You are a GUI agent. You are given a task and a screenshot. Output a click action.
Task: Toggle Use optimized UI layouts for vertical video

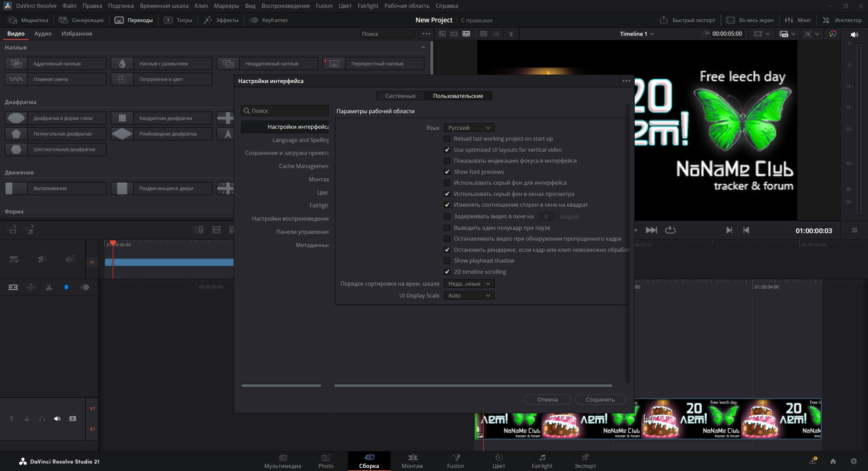pos(447,150)
